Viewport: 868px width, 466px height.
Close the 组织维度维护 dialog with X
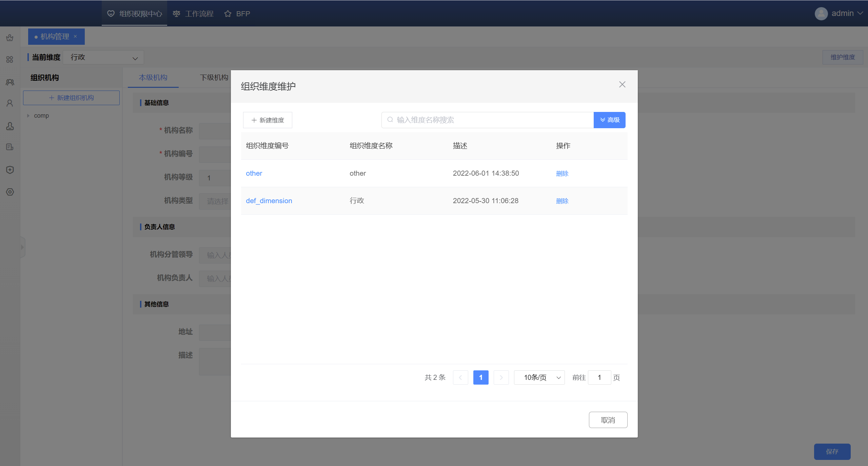pyautogui.click(x=622, y=84)
